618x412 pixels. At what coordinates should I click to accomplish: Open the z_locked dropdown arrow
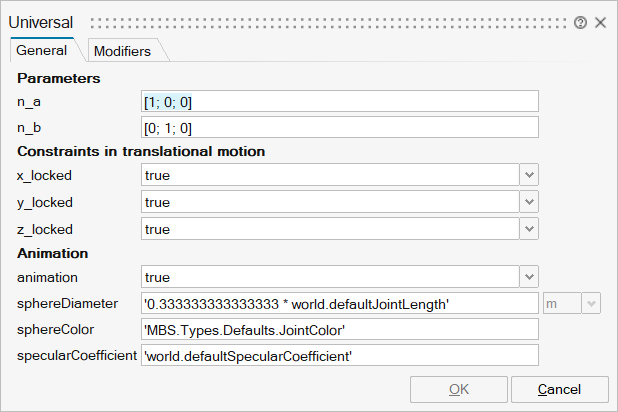529,229
